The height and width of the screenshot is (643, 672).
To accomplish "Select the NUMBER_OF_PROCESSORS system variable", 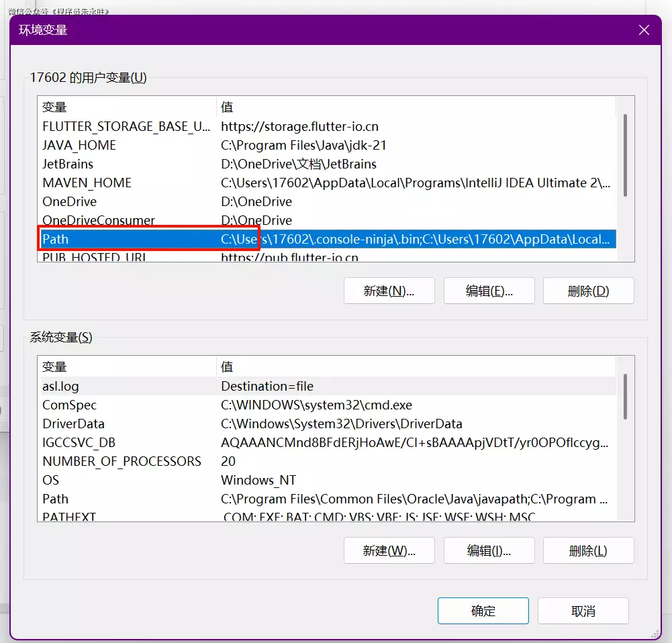I will pos(122,461).
